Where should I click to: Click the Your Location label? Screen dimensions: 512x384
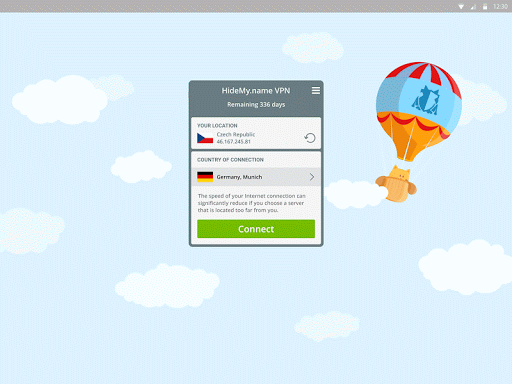coord(217,125)
